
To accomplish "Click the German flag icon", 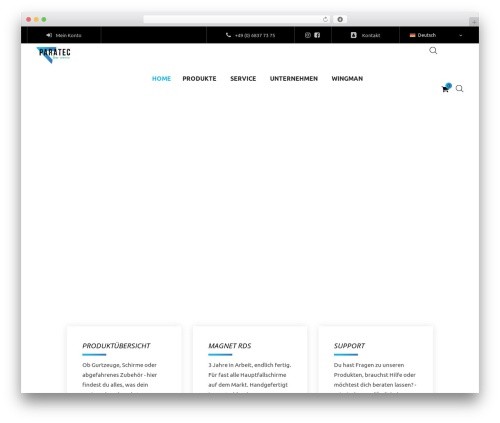I will pos(413,35).
